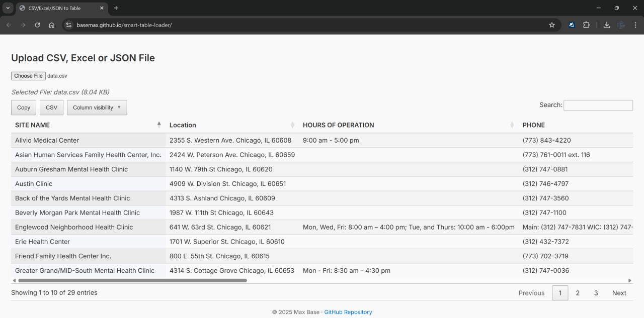Select the CSV/Excel/JSON to Table tab

click(61, 9)
